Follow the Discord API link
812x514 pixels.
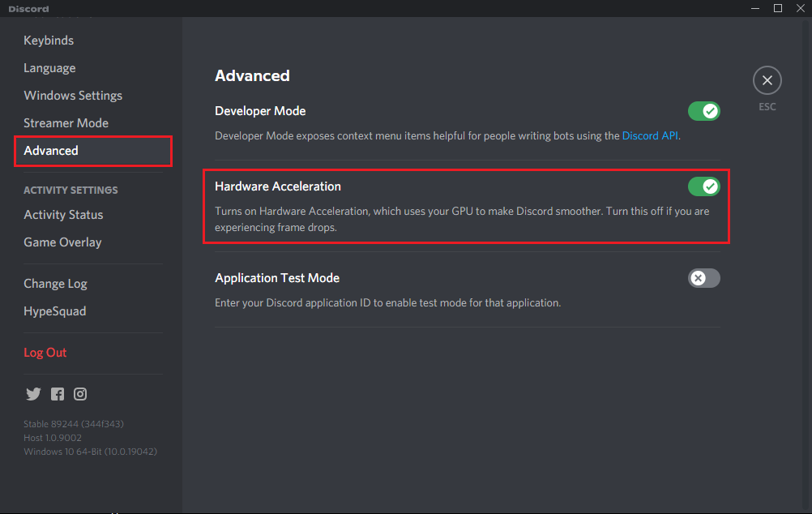pyautogui.click(x=650, y=136)
